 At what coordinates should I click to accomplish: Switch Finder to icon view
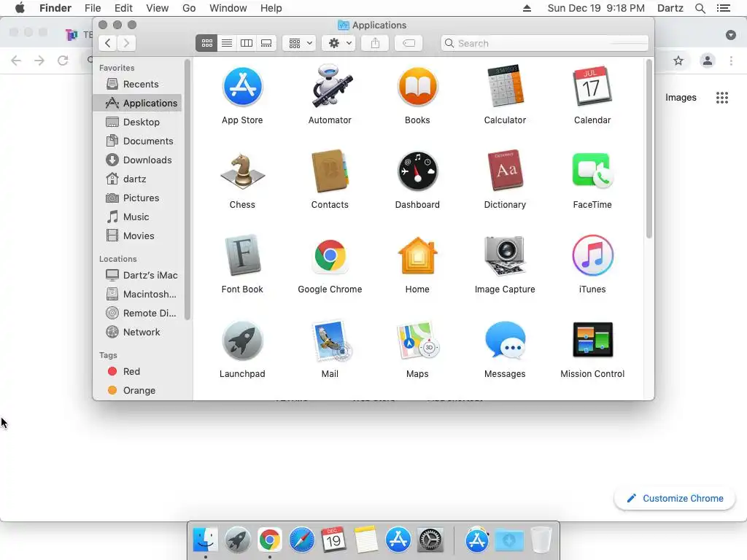point(206,43)
